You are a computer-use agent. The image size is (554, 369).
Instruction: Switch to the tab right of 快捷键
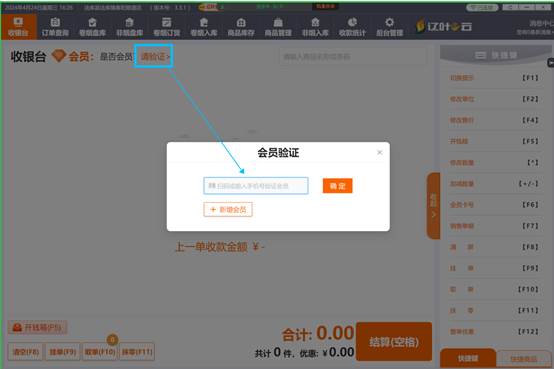(x=524, y=359)
